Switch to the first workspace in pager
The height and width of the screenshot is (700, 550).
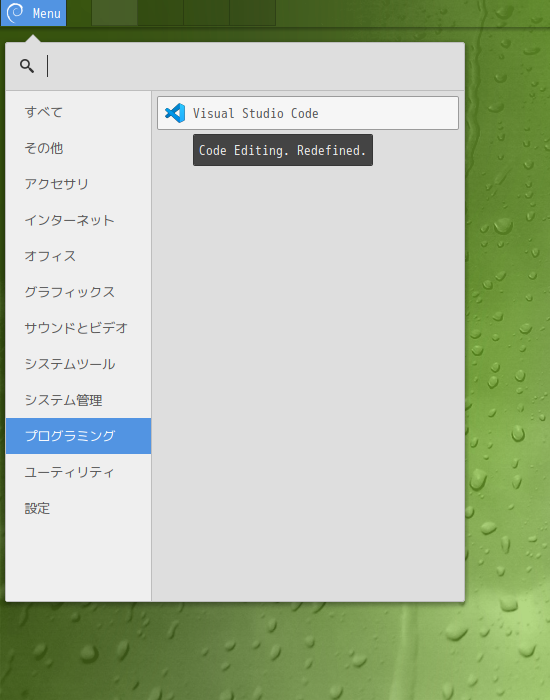pyautogui.click(x=114, y=12)
